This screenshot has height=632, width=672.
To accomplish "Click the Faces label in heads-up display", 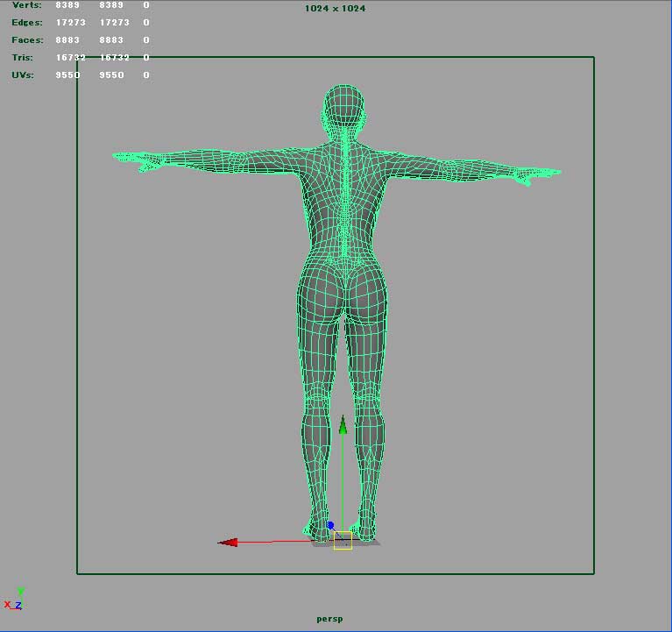I will pyautogui.click(x=26, y=40).
